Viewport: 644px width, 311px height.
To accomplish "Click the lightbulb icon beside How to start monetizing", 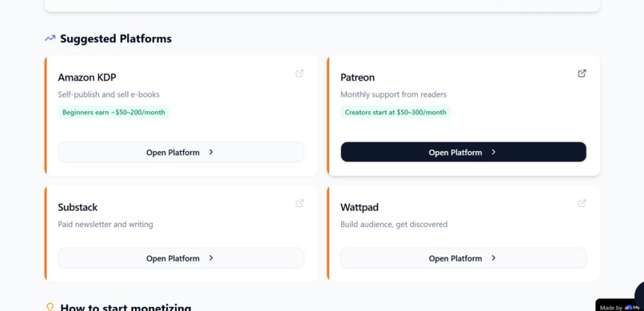I will pos(50,308).
